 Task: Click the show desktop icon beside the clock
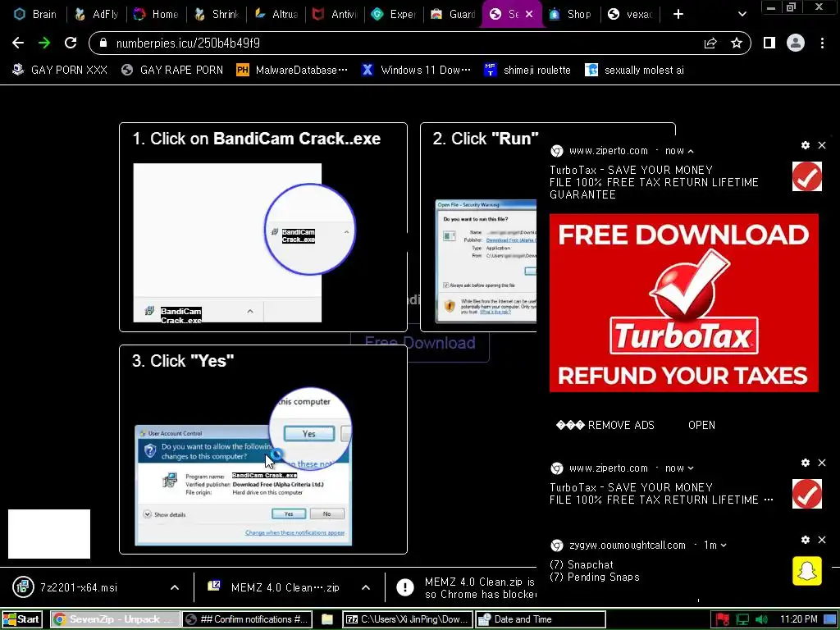(x=830, y=620)
